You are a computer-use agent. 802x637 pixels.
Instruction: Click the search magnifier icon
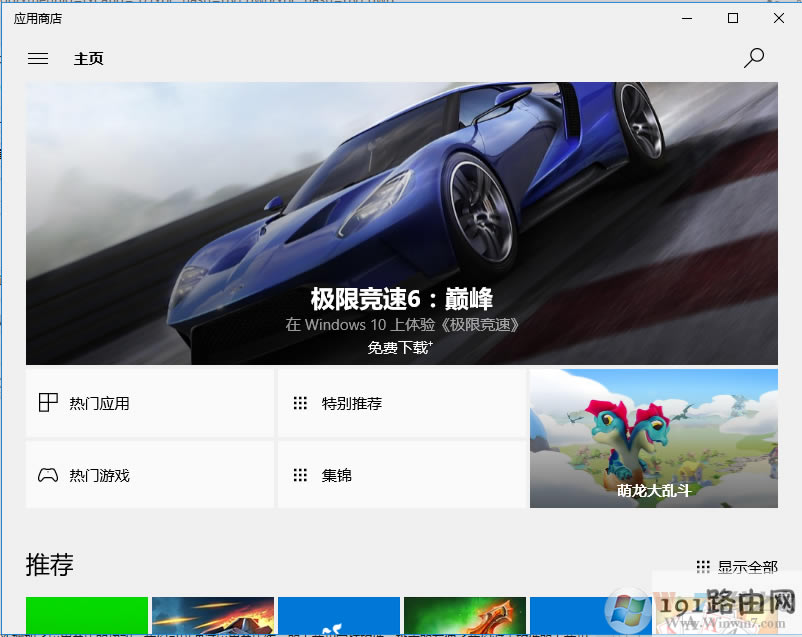click(x=754, y=58)
